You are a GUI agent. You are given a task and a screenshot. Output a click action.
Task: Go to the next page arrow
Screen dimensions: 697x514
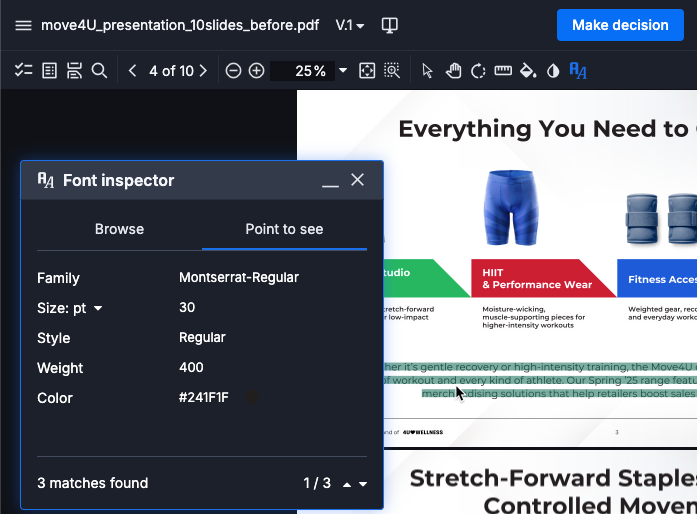pyautogui.click(x=203, y=71)
